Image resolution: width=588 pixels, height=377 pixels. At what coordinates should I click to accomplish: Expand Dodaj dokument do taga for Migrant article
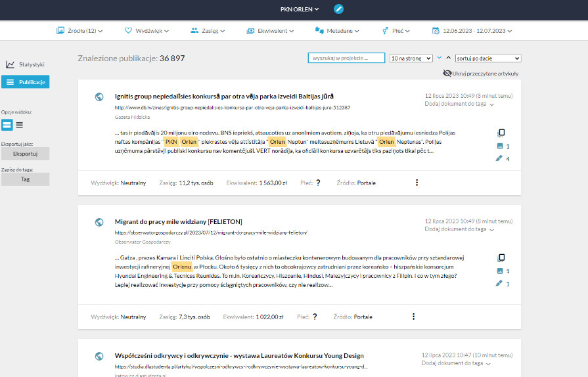pos(459,229)
